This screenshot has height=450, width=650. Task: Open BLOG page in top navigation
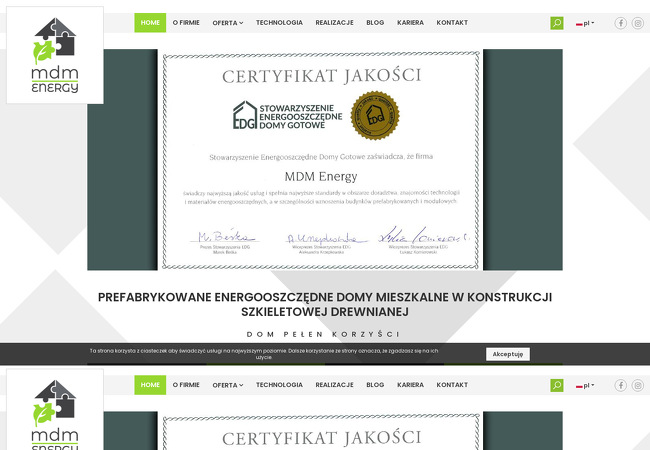tap(375, 23)
